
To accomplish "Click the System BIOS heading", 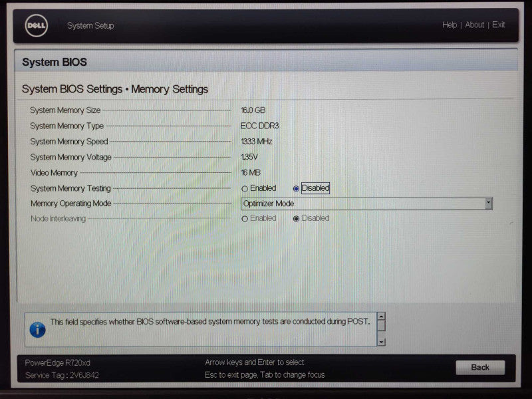I will pyautogui.click(x=55, y=62).
